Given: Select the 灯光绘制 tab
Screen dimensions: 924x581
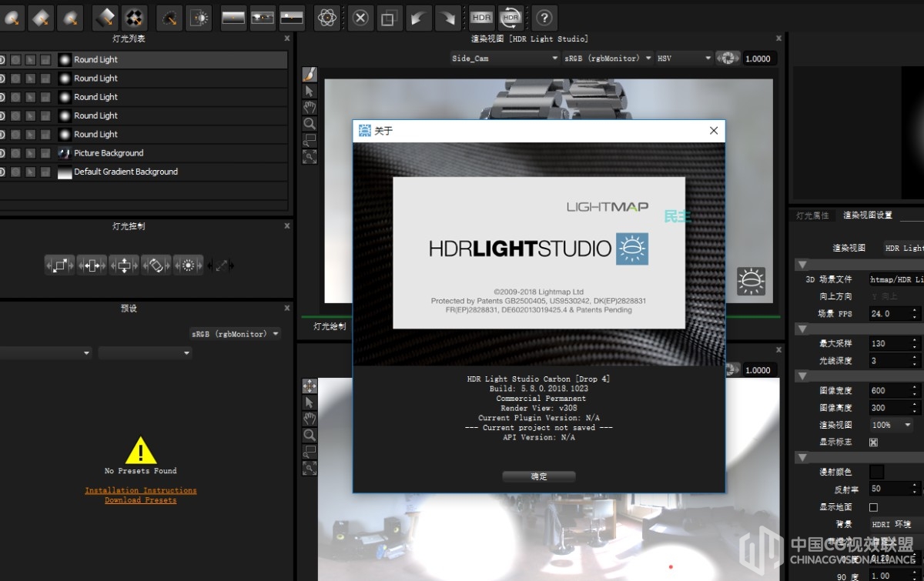Looking at the screenshot, I should [x=330, y=326].
